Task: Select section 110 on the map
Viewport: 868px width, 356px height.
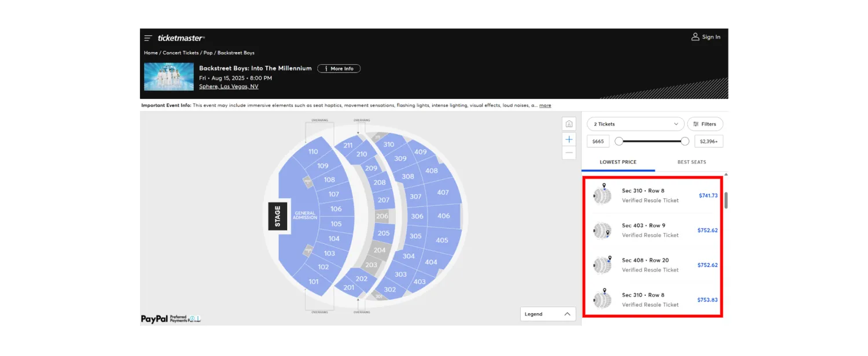Action: point(313,151)
